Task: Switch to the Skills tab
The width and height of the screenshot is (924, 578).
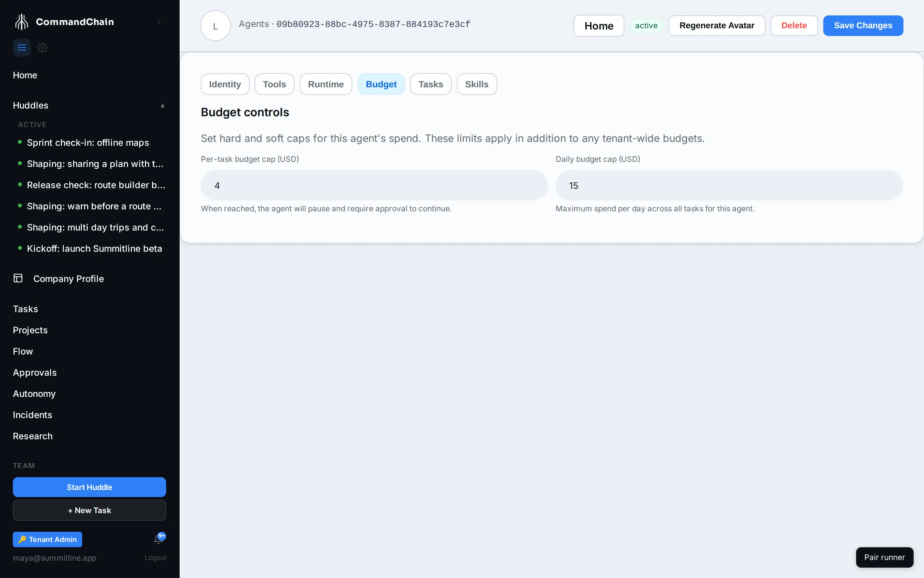Action: [476, 84]
